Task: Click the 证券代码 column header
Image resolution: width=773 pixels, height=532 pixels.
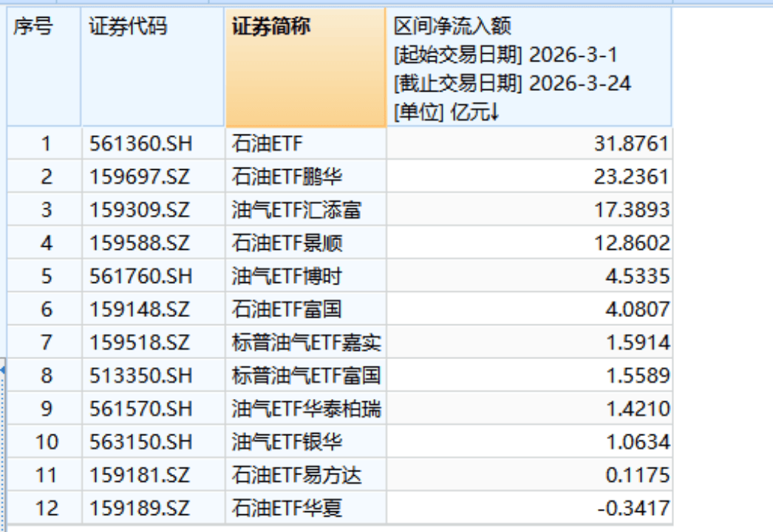Action: click(128, 27)
